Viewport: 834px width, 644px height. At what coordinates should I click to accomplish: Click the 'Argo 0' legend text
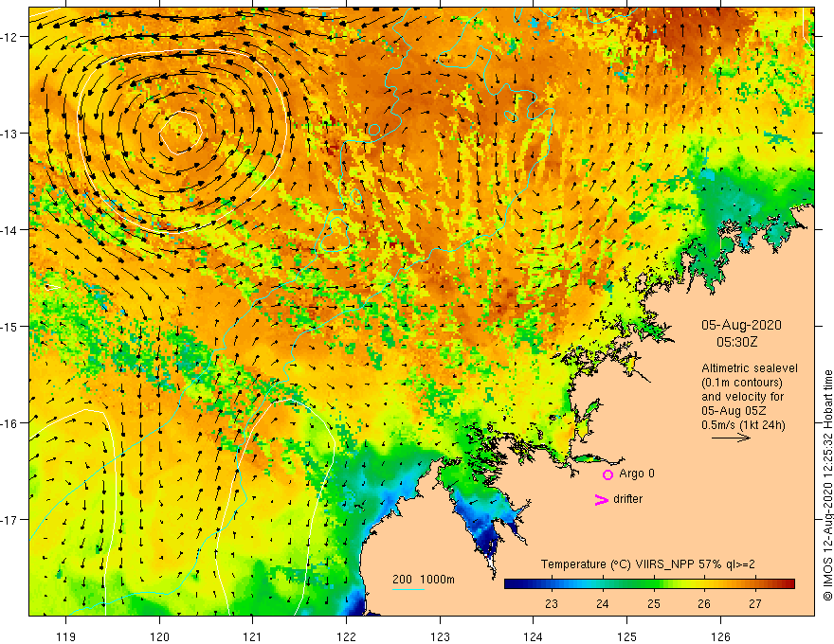click(637, 474)
